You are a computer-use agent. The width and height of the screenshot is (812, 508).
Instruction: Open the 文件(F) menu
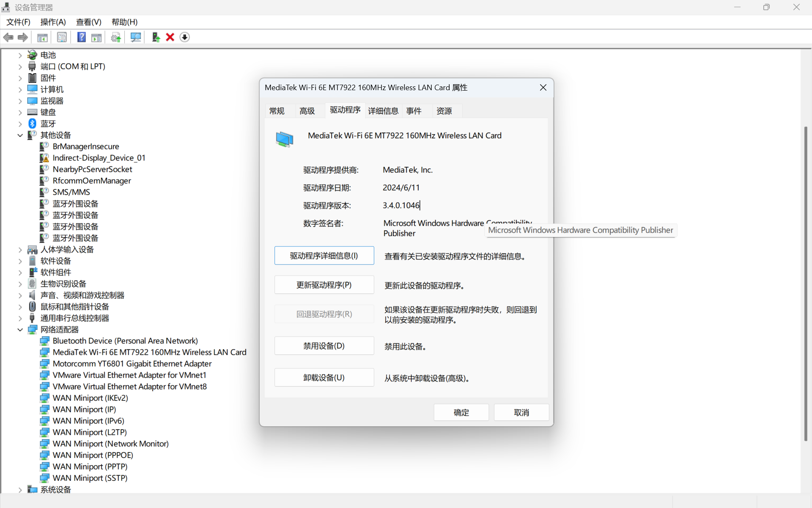coord(18,22)
